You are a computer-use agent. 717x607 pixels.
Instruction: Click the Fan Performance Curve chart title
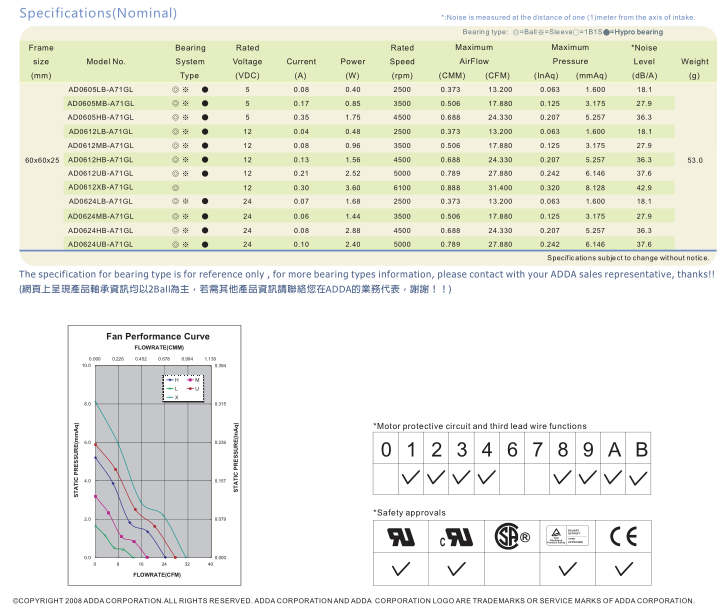point(158,336)
